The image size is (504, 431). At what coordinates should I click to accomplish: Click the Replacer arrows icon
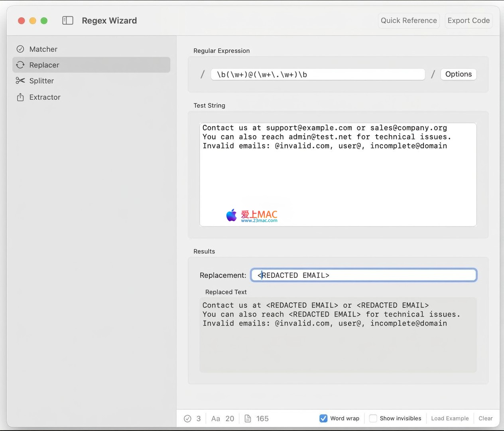tap(20, 65)
